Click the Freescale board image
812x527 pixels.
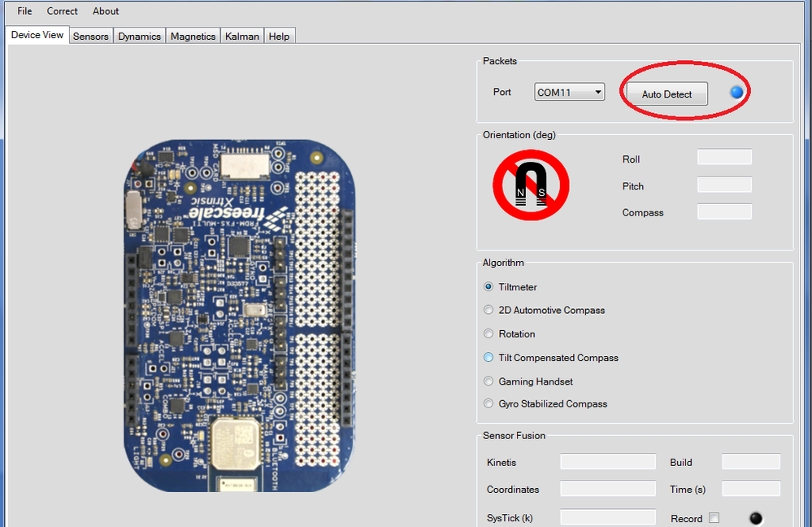[x=239, y=316]
